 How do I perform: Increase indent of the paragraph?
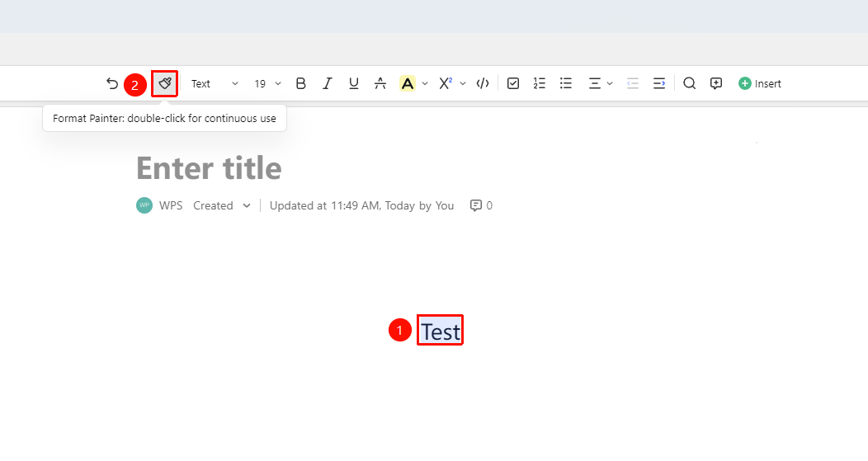[x=658, y=83]
